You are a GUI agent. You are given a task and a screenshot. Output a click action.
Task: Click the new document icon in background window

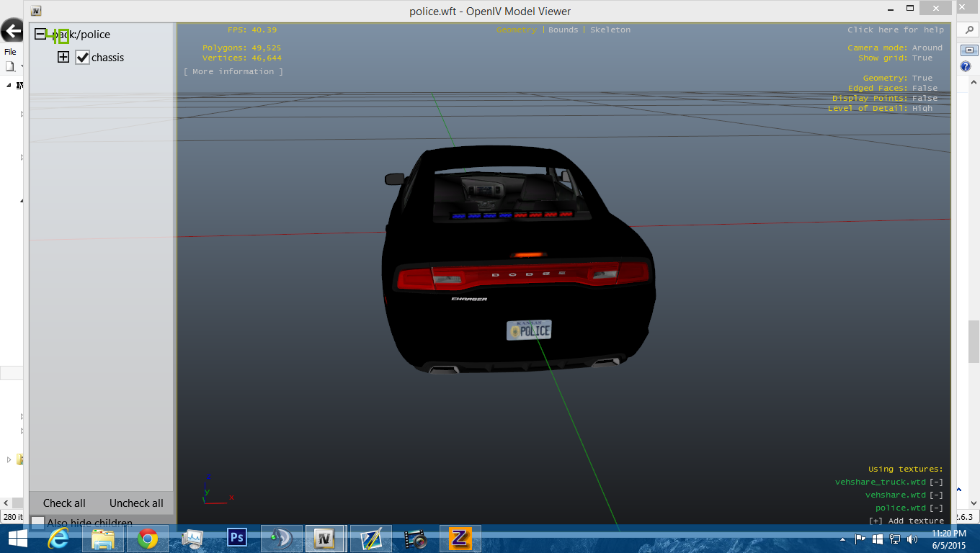[10, 67]
